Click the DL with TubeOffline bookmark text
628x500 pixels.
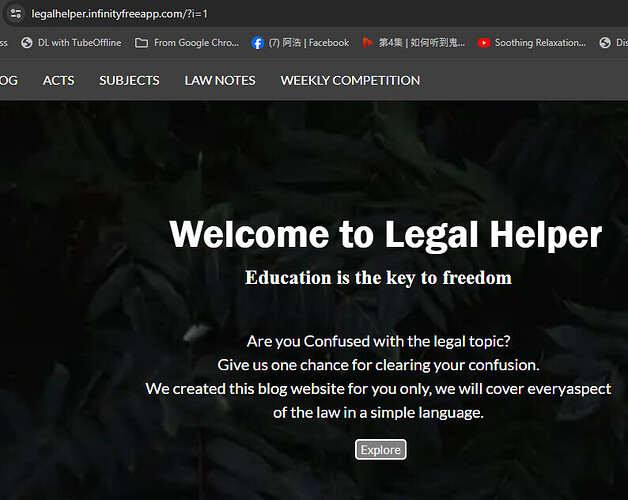(x=79, y=42)
